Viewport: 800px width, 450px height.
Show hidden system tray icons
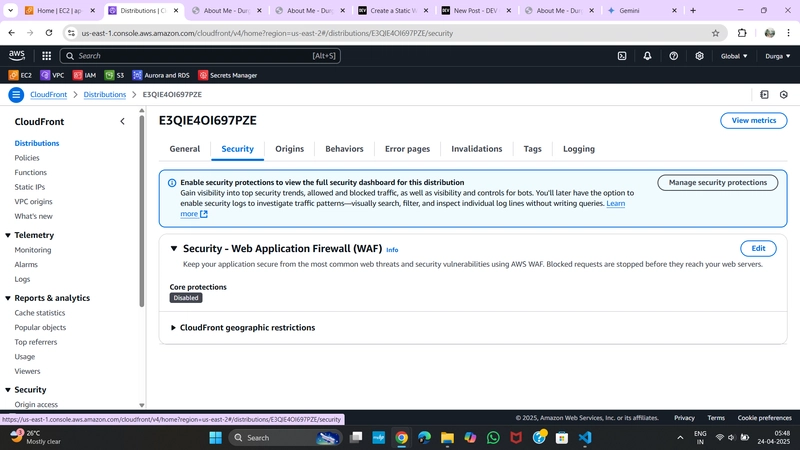tap(680, 437)
